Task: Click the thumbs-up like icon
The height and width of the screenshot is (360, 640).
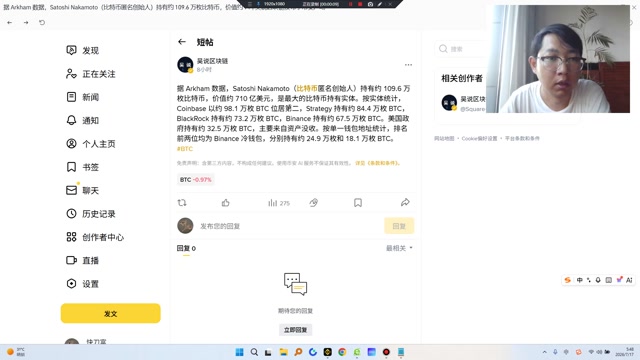Action: click(226, 202)
